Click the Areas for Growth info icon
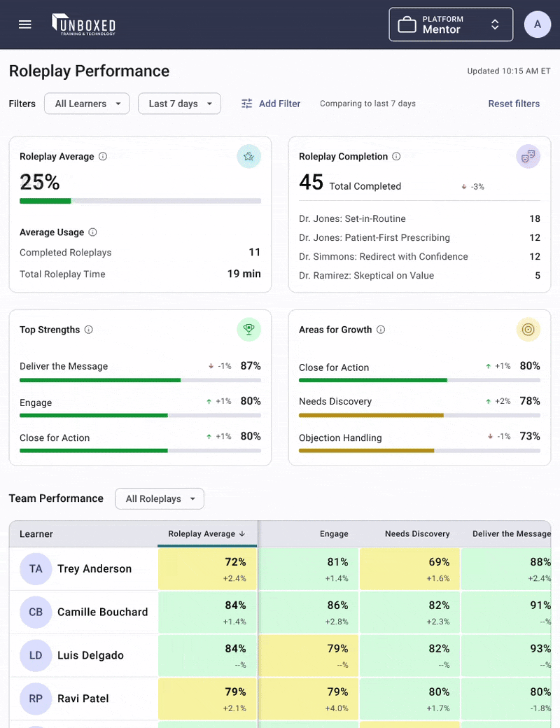Image resolution: width=560 pixels, height=728 pixels. click(x=381, y=330)
